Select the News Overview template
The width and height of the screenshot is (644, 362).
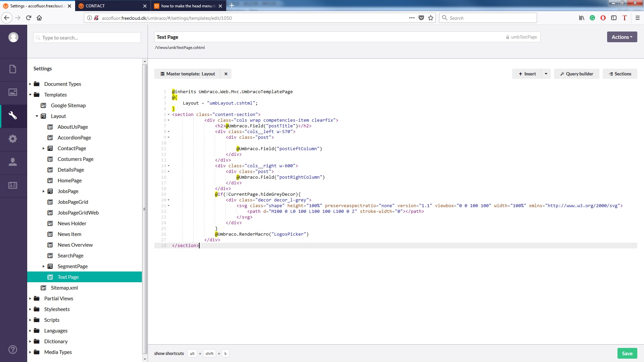(x=75, y=245)
